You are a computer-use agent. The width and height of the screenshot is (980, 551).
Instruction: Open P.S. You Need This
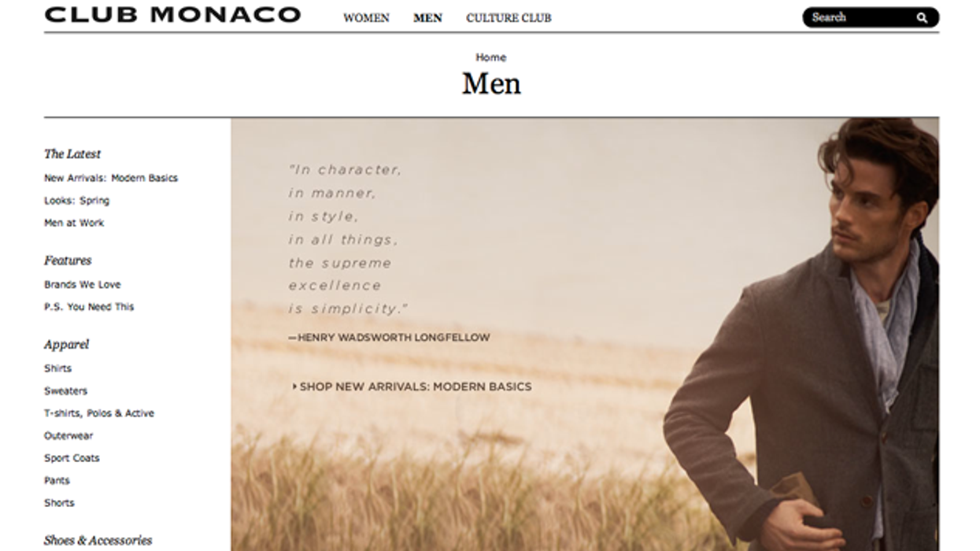click(89, 307)
